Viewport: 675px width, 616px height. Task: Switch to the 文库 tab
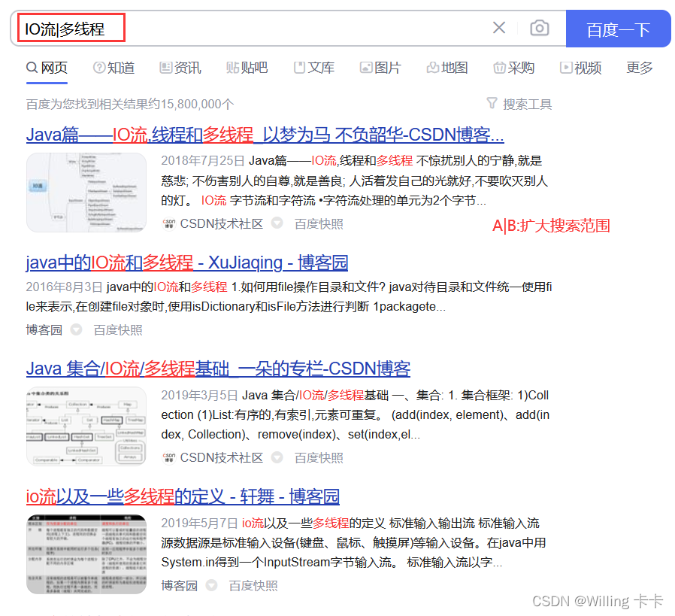pos(314,68)
